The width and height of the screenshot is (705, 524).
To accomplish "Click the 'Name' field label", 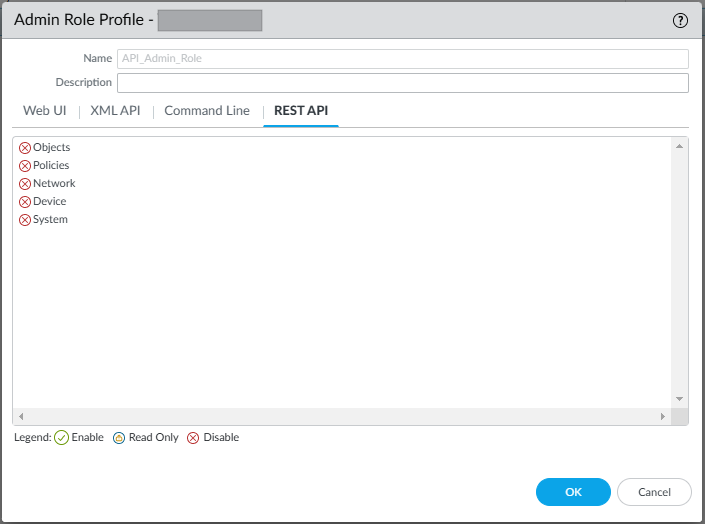I will point(98,58).
